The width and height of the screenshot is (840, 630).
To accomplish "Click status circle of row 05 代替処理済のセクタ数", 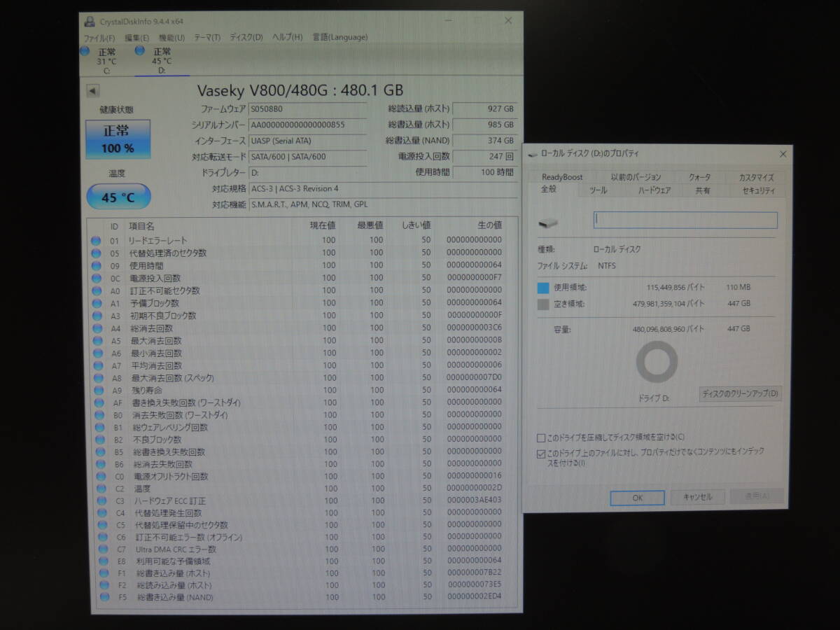I will click(96, 253).
